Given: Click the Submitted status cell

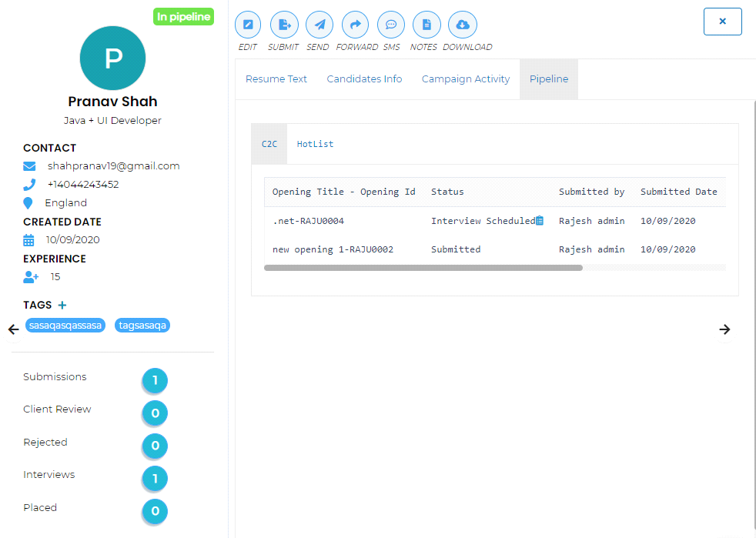Looking at the screenshot, I should pos(456,249).
